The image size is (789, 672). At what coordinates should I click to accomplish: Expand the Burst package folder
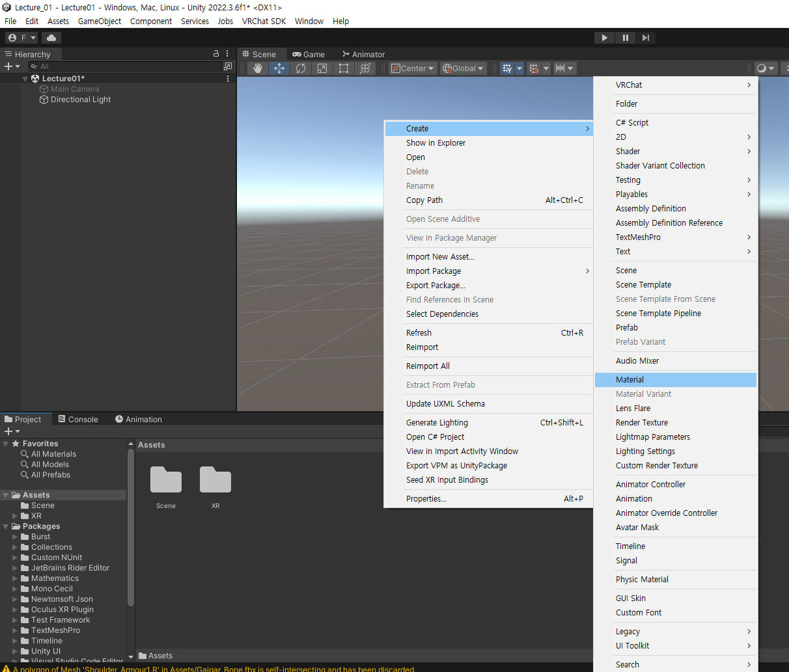(15, 537)
